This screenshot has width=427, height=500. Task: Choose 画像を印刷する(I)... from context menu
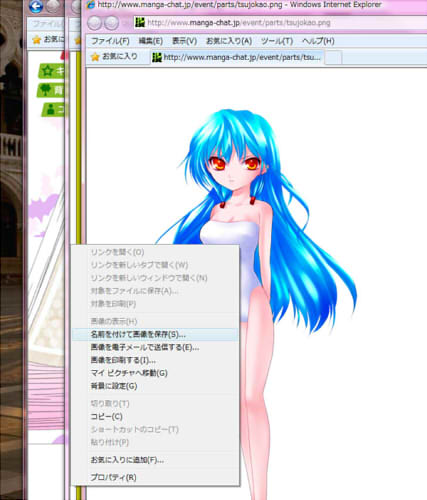(155, 360)
